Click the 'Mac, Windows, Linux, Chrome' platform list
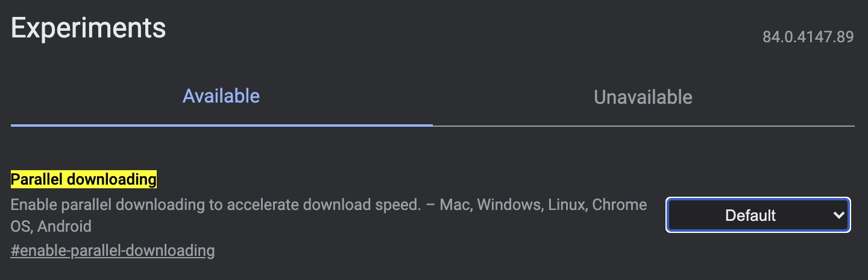 [542, 205]
